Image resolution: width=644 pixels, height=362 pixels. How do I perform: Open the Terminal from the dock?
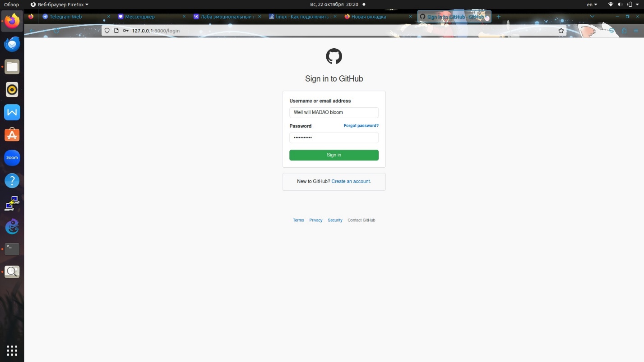tap(12, 249)
